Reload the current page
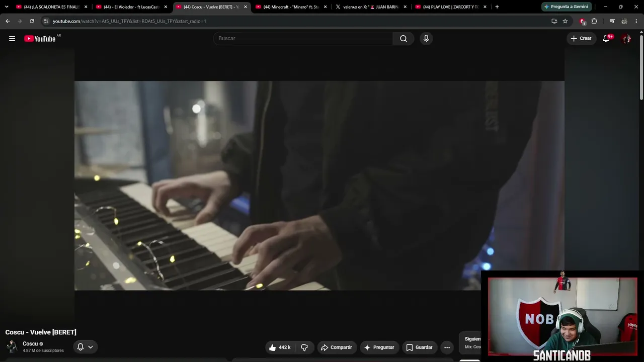The height and width of the screenshot is (362, 644). [x=32, y=21]
